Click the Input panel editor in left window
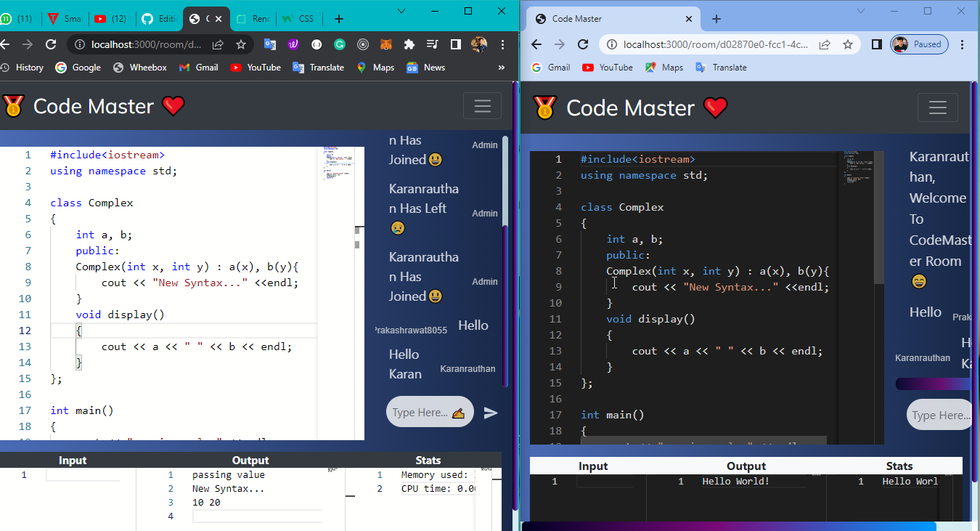980x531 pixels. (x=83, y=475)
